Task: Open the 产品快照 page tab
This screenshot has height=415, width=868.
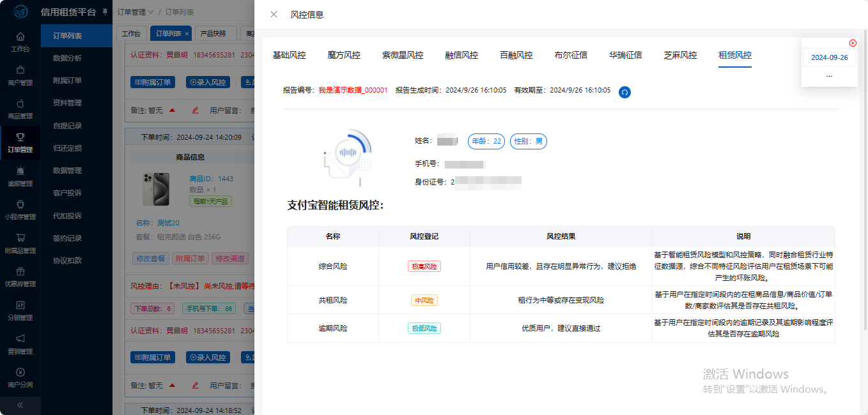Action: point(213,33)
